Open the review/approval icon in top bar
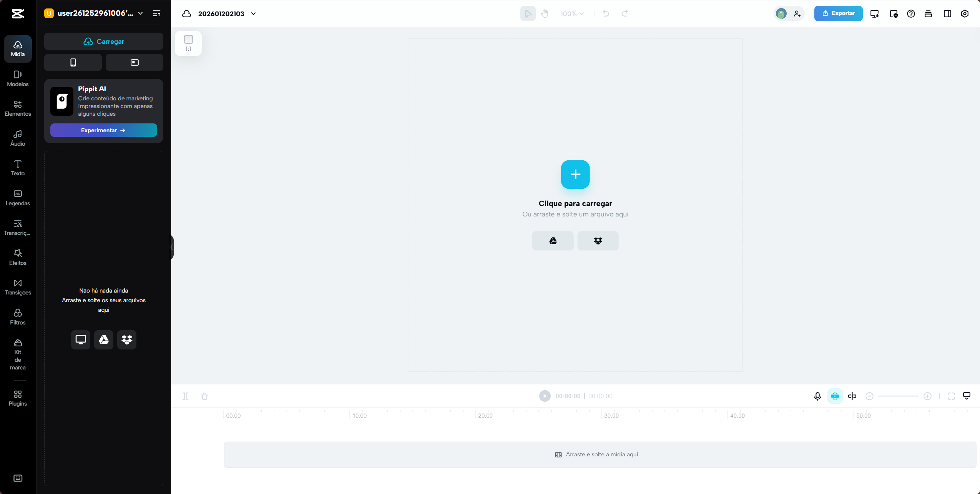The image size is (980, 494). 894,14
